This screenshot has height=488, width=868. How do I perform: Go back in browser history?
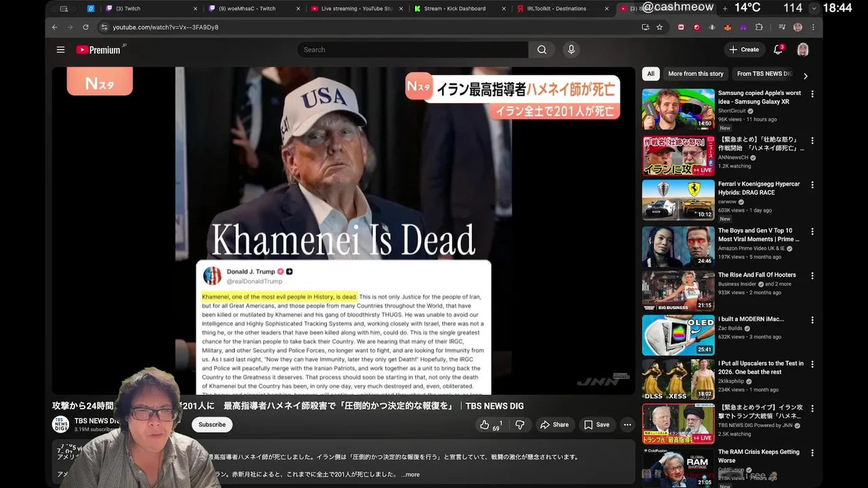55,27
